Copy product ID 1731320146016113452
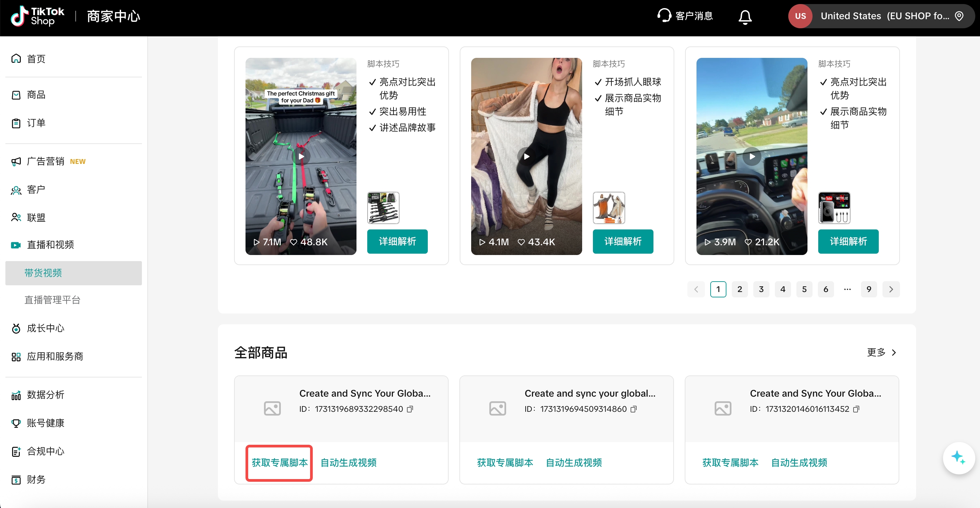The image size is (980, 508). [x=856, y=409]
